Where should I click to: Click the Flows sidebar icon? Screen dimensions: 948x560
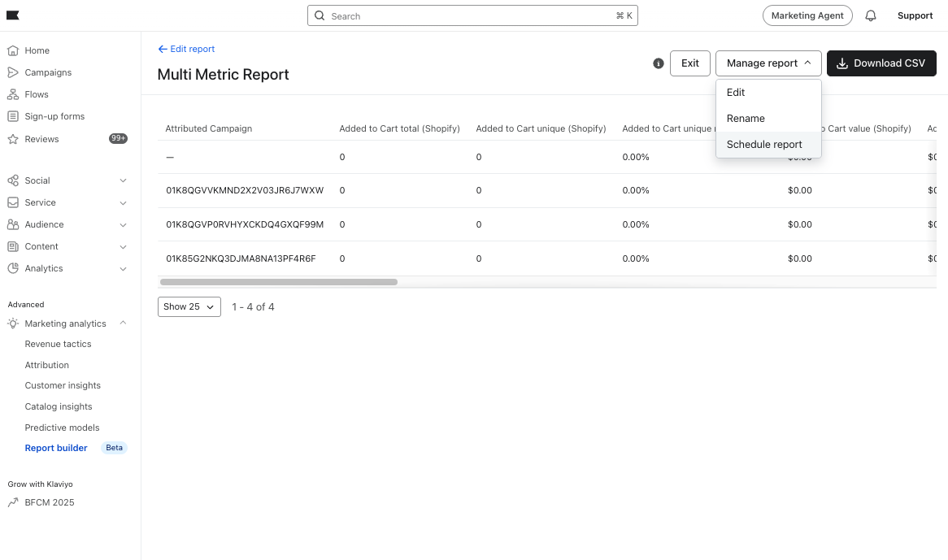[13, 94]
